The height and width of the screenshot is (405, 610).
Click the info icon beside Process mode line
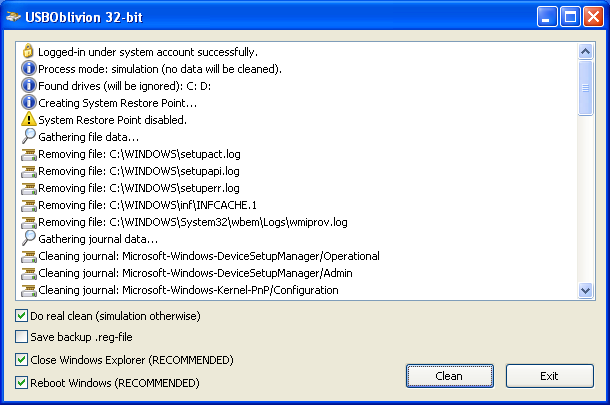point(29,68)
